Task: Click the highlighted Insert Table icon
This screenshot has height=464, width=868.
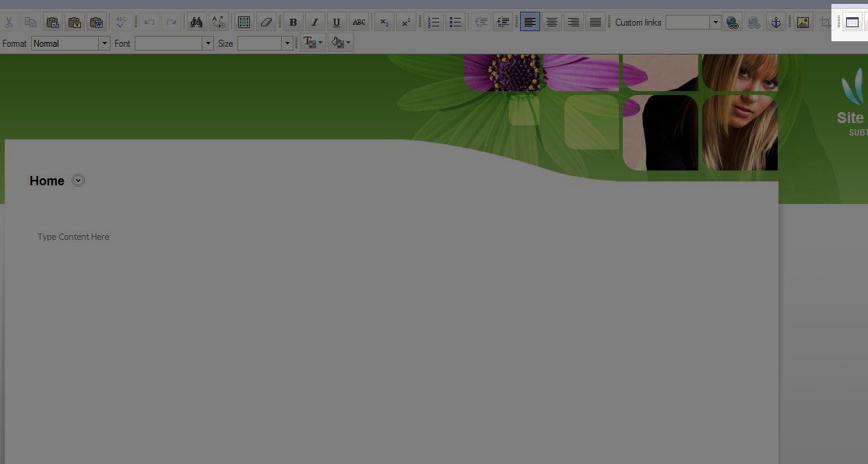Action: click(x=852, y=23)
